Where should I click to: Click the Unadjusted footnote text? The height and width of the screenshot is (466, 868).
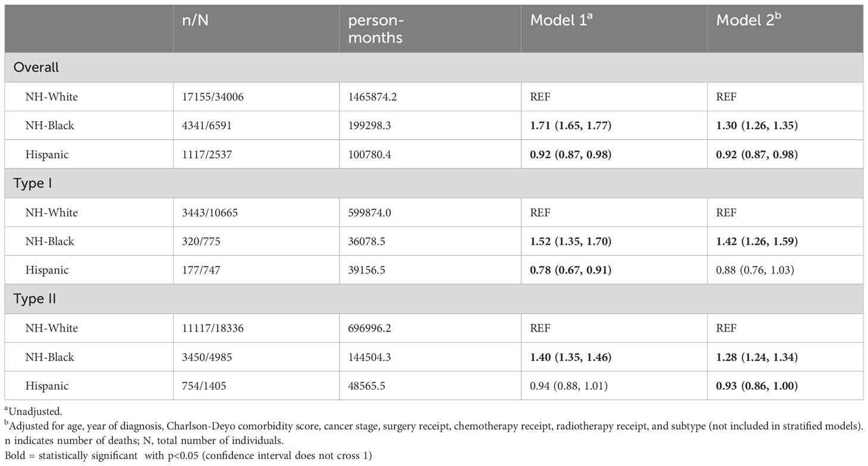24,411
